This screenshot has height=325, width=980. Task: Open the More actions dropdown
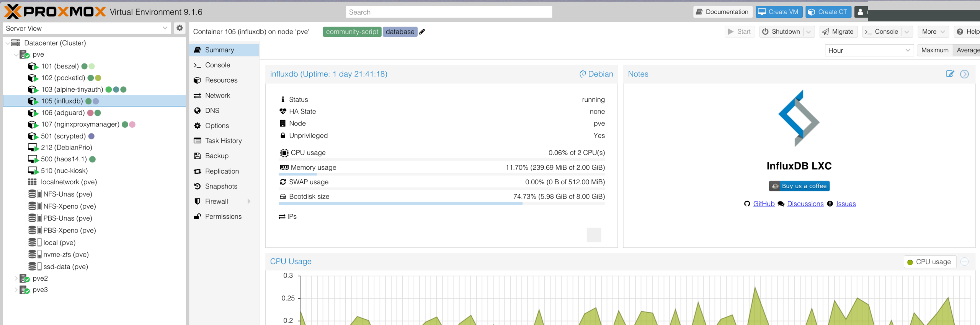coord(933,32)
